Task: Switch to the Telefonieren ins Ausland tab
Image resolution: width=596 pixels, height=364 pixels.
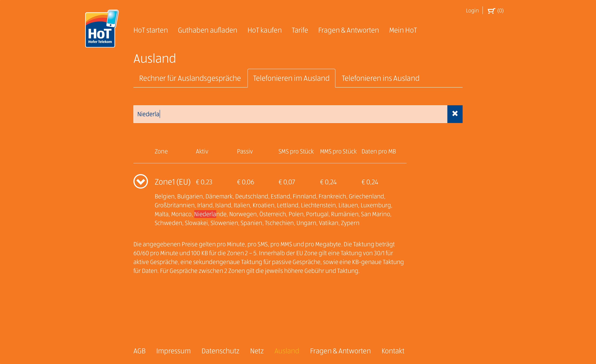Action: click(381, 78)
